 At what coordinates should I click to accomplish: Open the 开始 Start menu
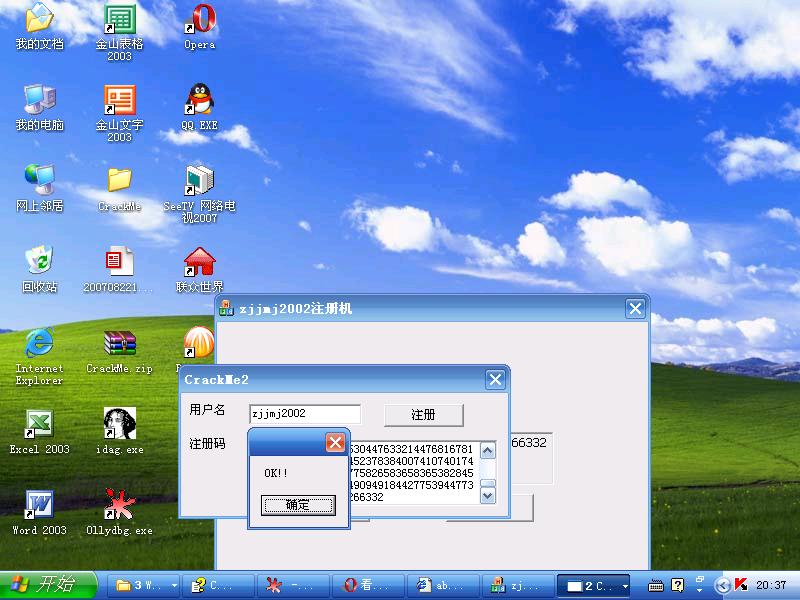(x=47, y=585)
